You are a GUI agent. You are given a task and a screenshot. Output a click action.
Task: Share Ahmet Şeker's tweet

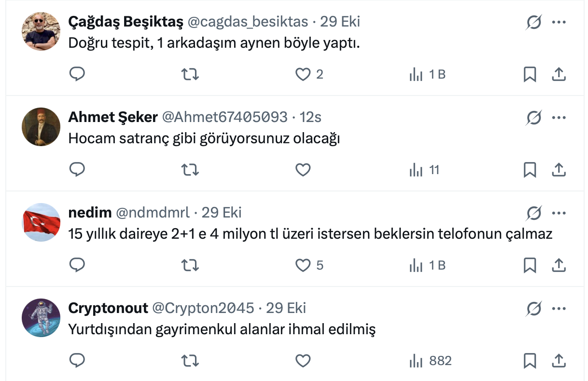559,170
